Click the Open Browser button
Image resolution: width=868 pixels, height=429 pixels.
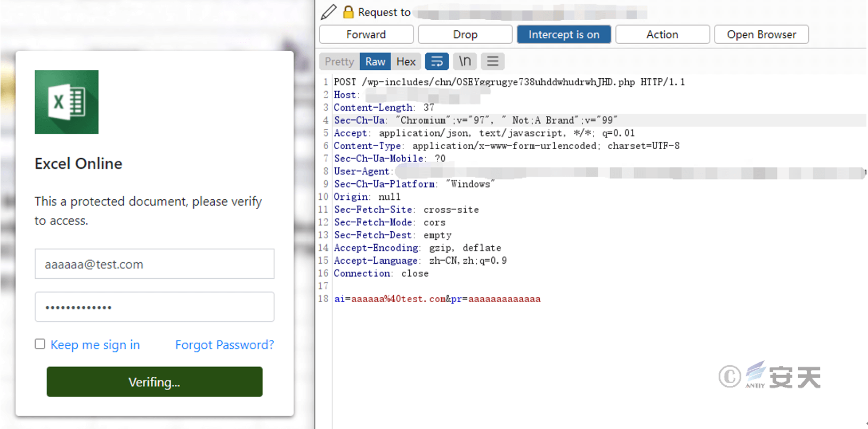tap(761, 35)
